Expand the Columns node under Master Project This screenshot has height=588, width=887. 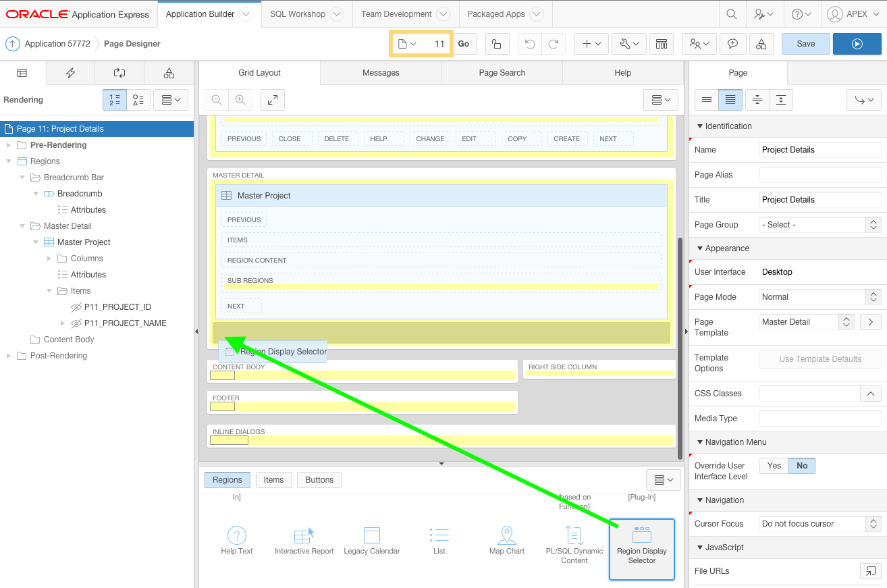coord(48,258)
